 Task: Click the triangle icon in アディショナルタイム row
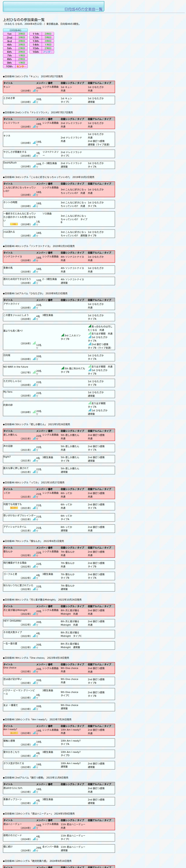click(34, 530)
